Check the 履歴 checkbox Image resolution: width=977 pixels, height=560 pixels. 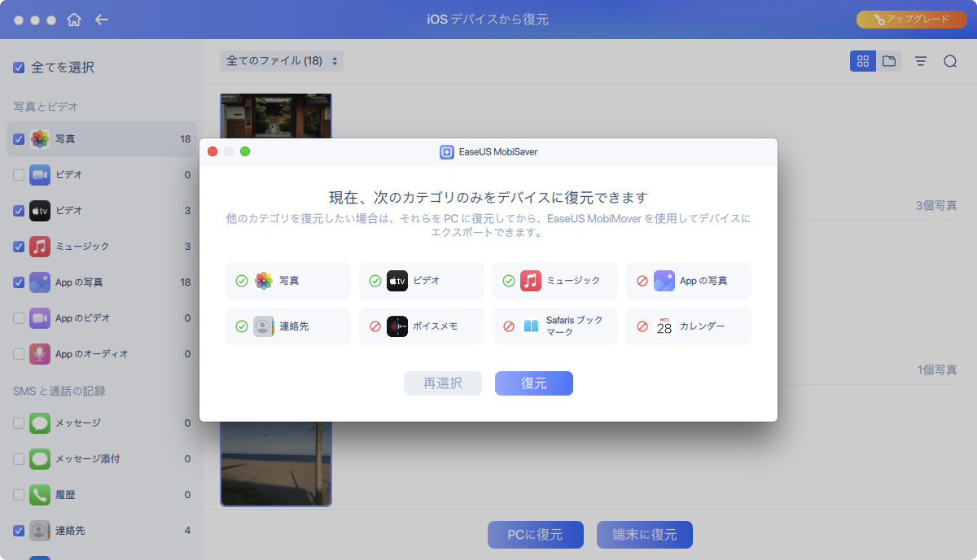click(x=19, y=495)
